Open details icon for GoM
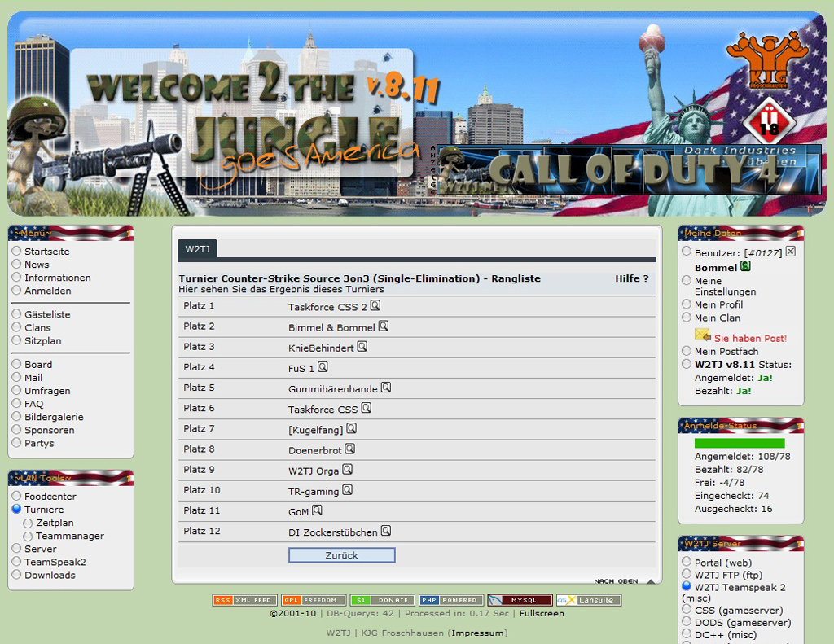The width and height of the screenshot is (834, 644). (x=317, y=510)
